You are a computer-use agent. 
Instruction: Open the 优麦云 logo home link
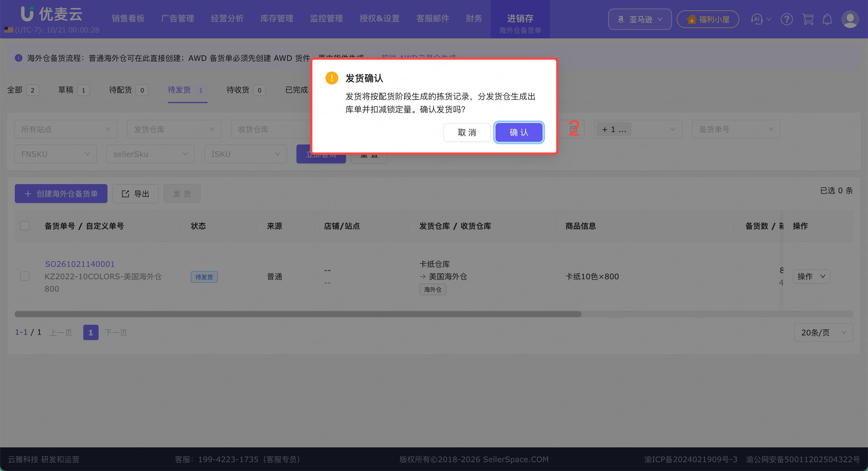52,14
